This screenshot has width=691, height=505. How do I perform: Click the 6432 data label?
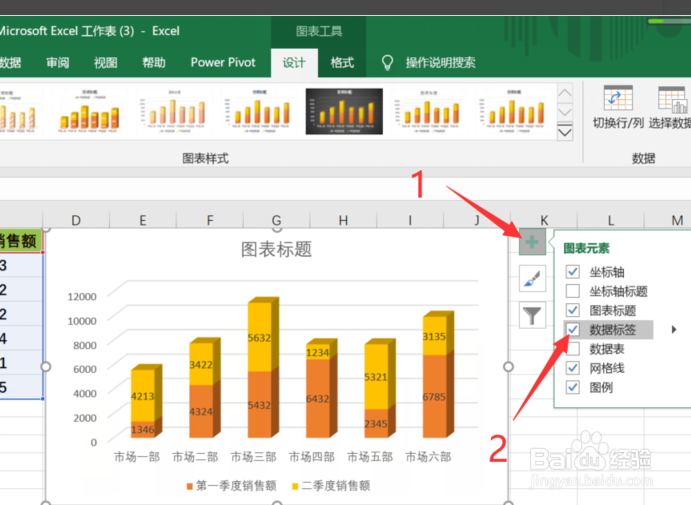(x=318, y=399)
